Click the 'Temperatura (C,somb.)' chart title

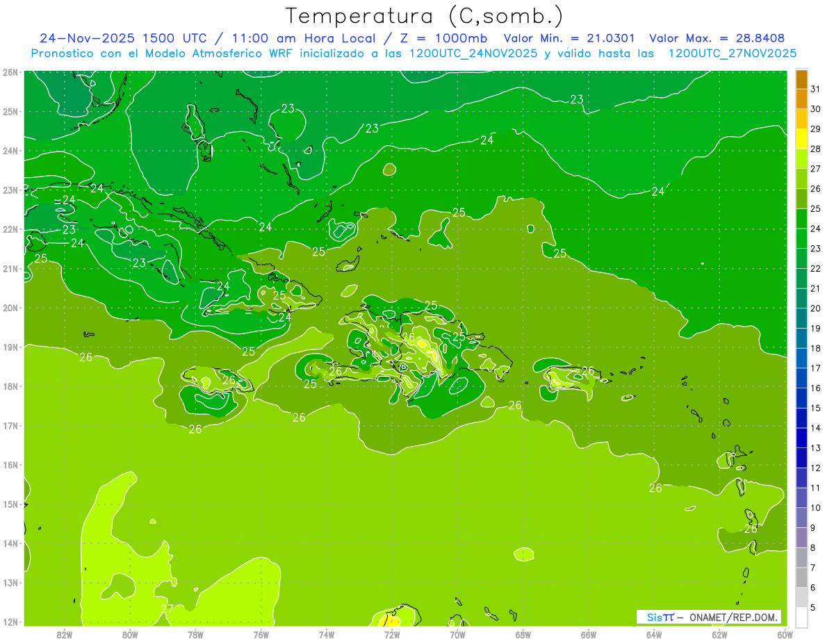point(425,16)
